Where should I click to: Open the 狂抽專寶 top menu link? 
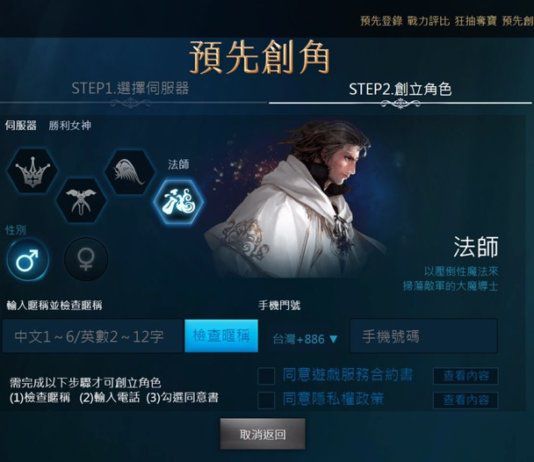coord(475,21)
